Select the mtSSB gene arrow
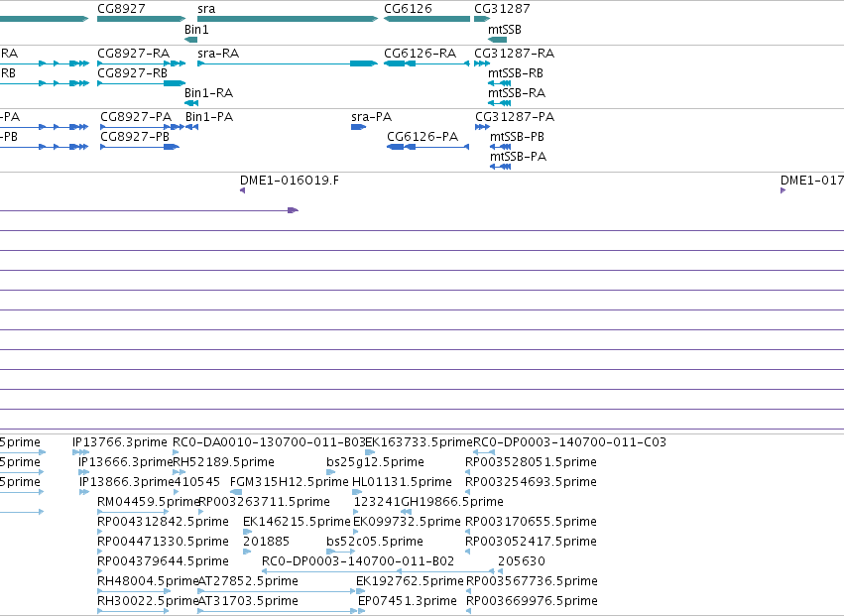This screenshot has height=616, width=844. coord(497,40)
